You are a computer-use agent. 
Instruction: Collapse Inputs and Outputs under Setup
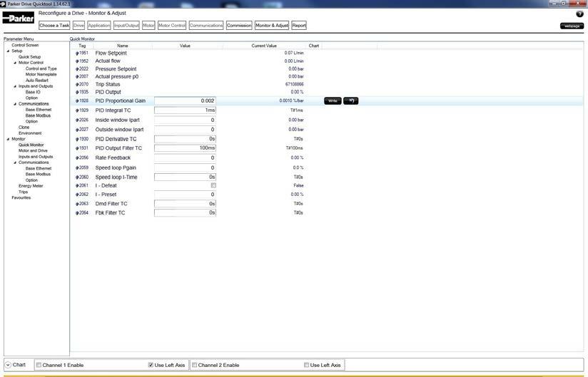click(x=15, y=86)
